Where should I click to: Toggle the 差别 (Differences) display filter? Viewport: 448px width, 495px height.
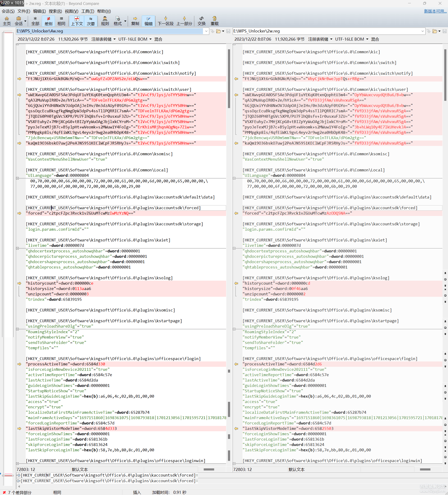pyautogui.click(x=48, y=21)
